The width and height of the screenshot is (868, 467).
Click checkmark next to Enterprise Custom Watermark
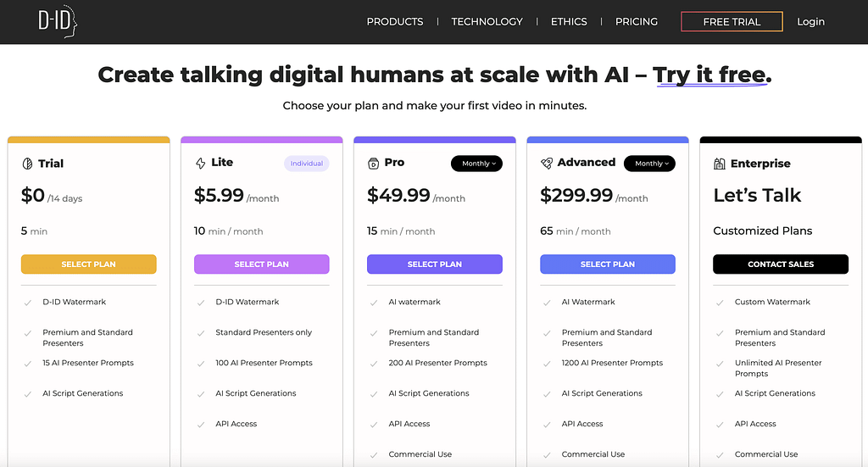[x=720, y=303]
